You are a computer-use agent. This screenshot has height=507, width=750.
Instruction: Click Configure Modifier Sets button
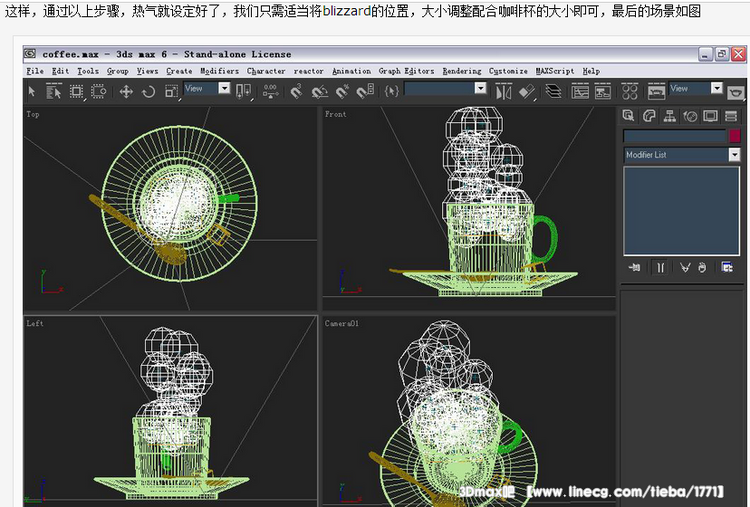[x=727, y=267]
